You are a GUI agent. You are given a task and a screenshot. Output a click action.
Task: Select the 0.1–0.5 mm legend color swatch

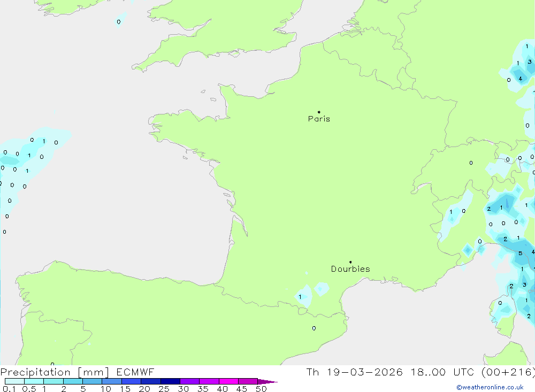click(x=14, y=381)
